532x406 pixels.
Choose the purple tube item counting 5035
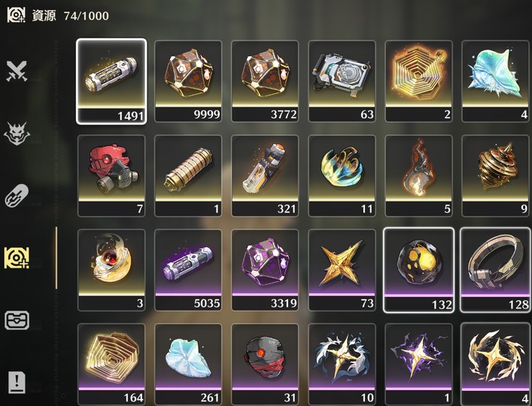[x=188, y=270]
